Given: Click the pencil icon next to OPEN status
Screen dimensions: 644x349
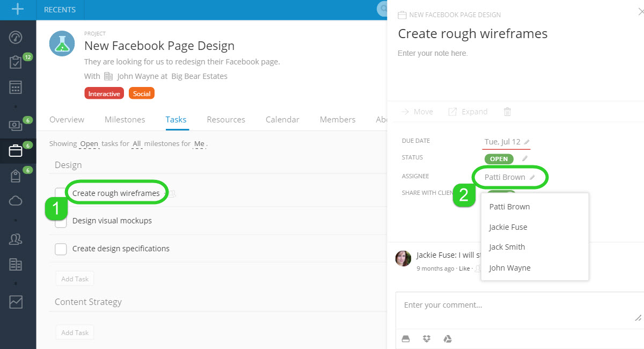Looking at the screenshot, I should [525, 158].
